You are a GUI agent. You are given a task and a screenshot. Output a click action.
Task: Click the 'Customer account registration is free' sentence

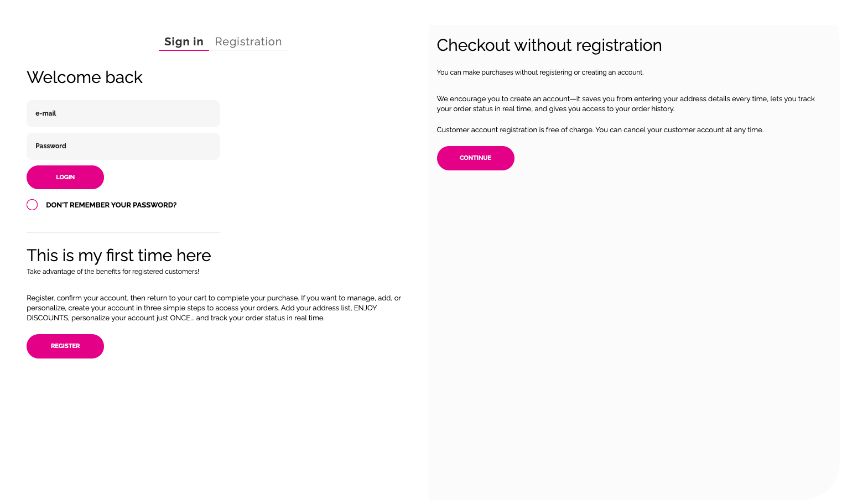(600, 130)
